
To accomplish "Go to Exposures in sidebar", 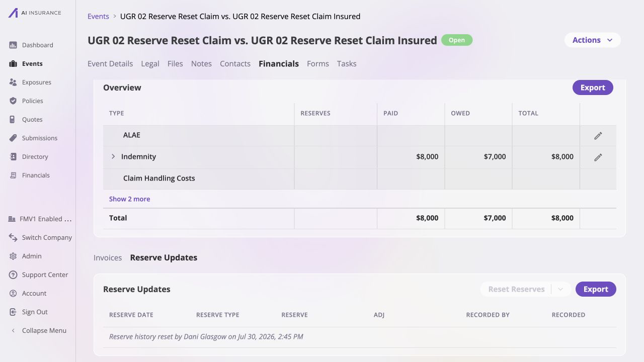I will point(36,82).
